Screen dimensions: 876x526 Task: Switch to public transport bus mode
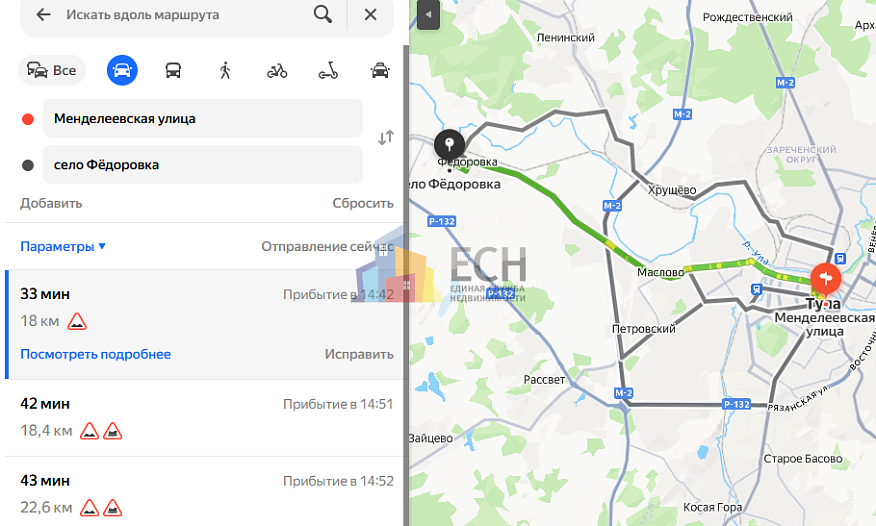tap(173, 70)
